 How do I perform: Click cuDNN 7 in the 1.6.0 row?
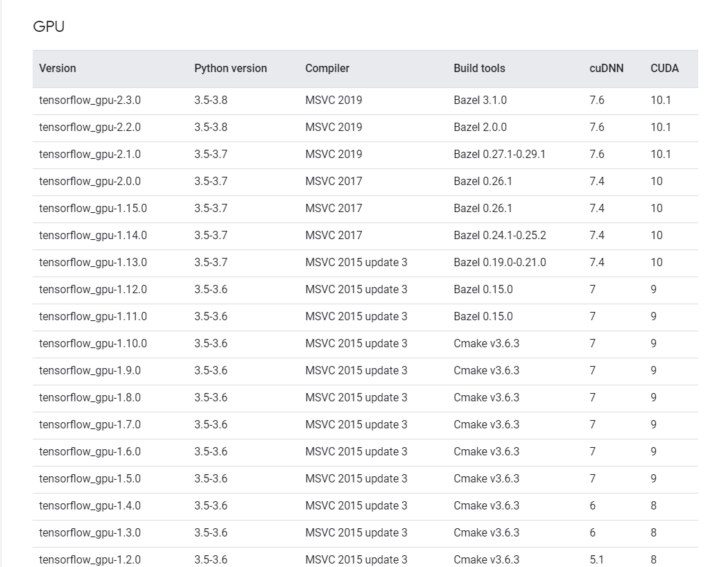pyautogui.click(x=592, y=451)
